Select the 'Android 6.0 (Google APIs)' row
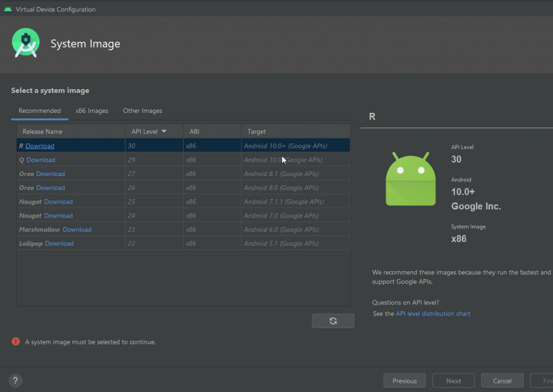The height and width of the screenshot is (392, 553). 184,229
